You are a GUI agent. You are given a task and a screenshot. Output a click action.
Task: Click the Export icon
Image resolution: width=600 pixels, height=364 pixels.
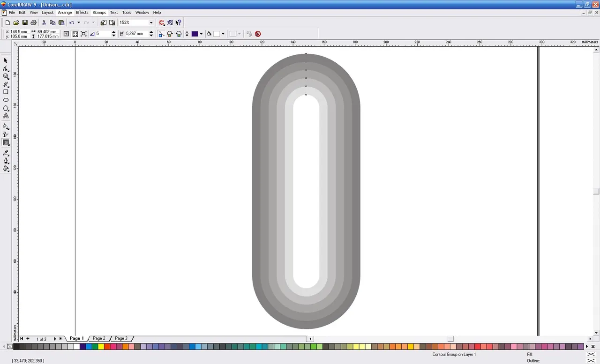click(x=112, y=22)
